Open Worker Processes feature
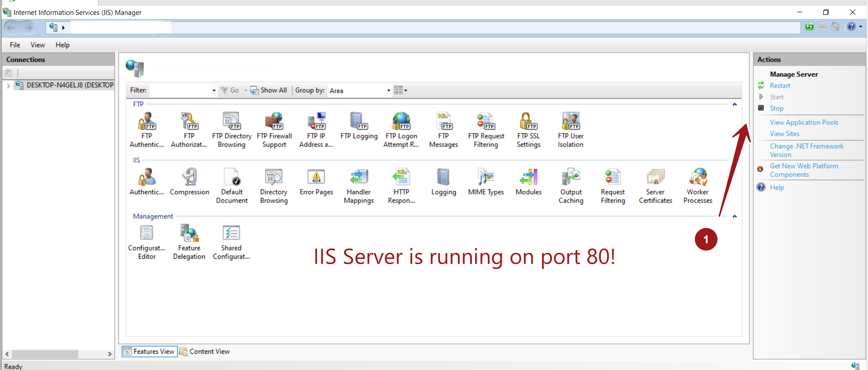 698,186
